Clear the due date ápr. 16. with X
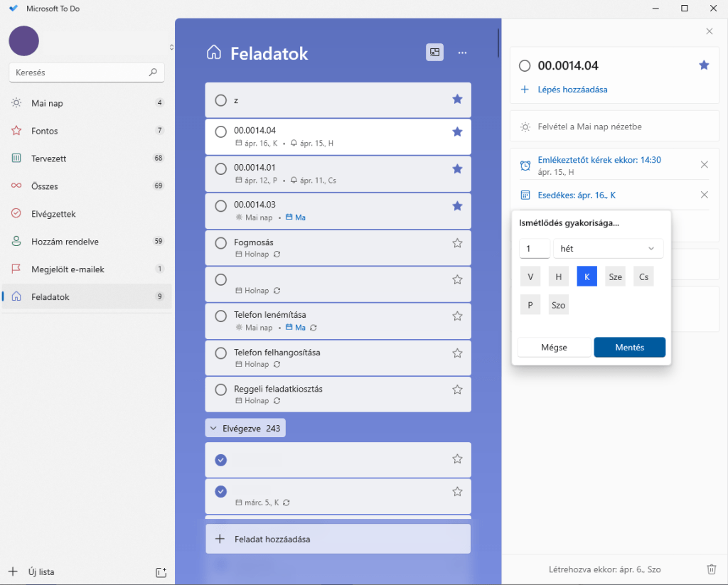Image resolution: width=728 pixels, height=585 pixels. click(x=704, y=195)
